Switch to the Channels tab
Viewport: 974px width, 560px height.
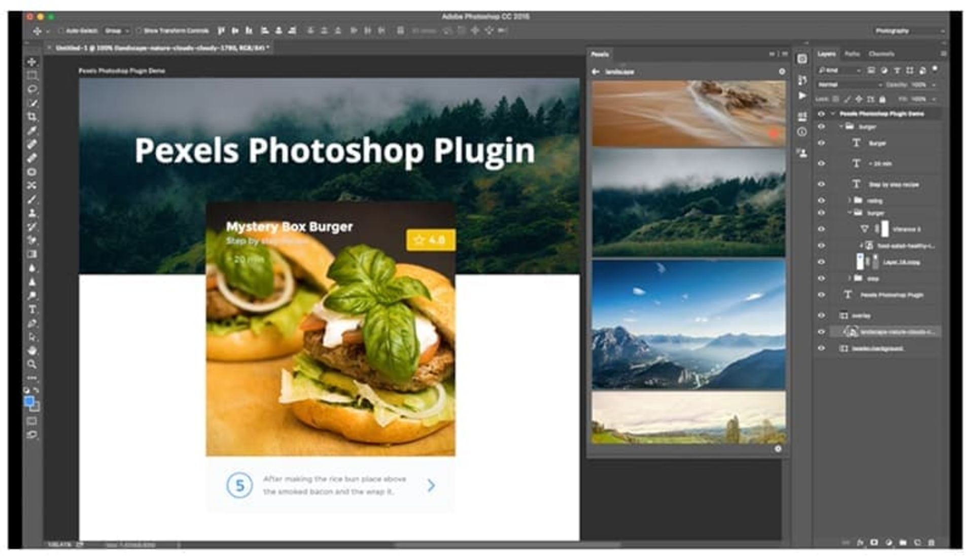(x=881, y=54)
